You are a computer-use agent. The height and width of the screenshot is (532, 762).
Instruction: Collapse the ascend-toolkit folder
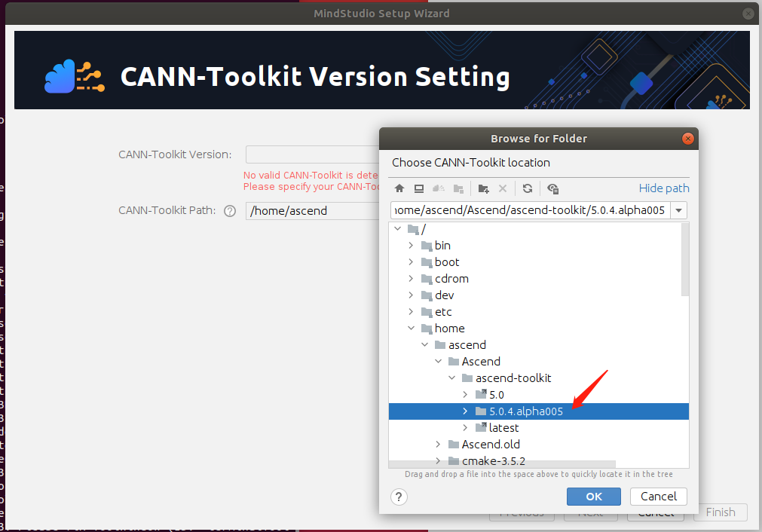click(452, 378)
